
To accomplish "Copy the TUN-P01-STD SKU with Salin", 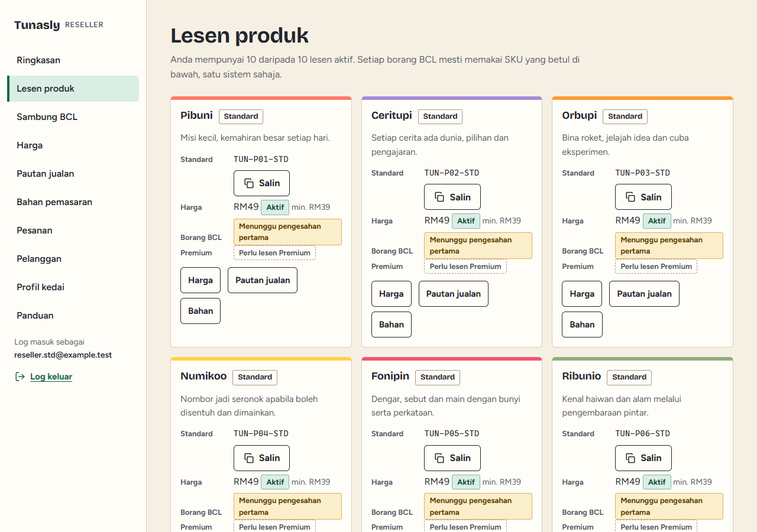I will [x=261, y=183].
